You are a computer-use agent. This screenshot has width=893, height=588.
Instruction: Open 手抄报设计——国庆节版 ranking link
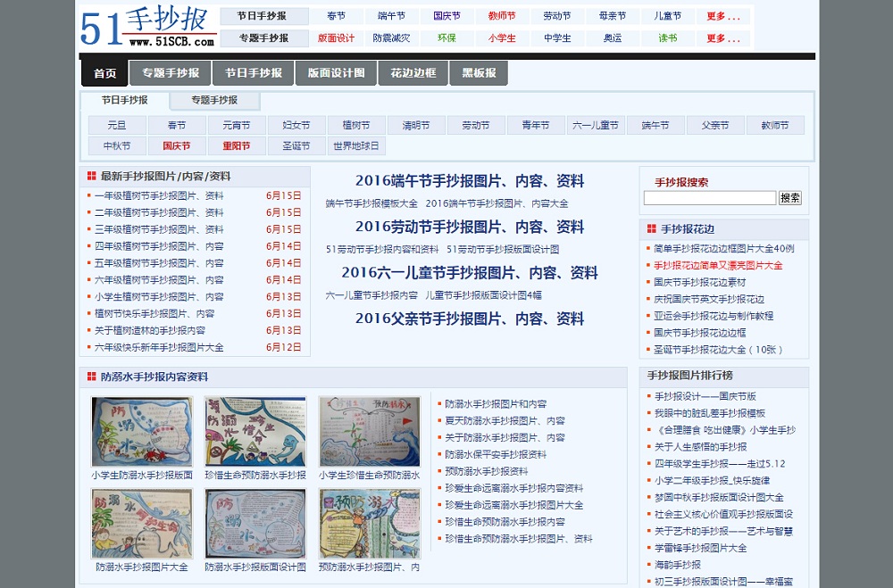tap(705, 396)
